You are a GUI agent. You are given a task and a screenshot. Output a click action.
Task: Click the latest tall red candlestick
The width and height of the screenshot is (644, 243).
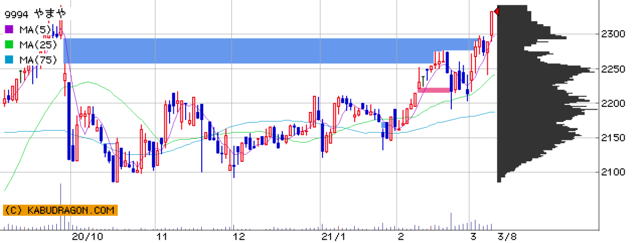(x=492, y=25)
